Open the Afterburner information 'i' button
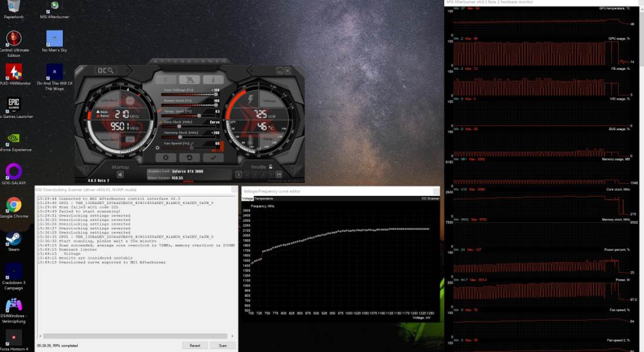644x352 pixels. [213, 80]
